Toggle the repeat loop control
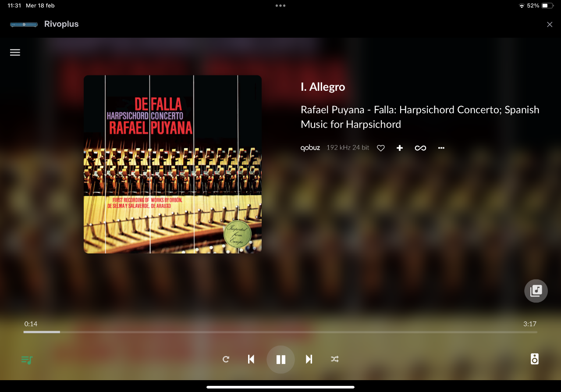The image size is (561, 392). [226, 360]
